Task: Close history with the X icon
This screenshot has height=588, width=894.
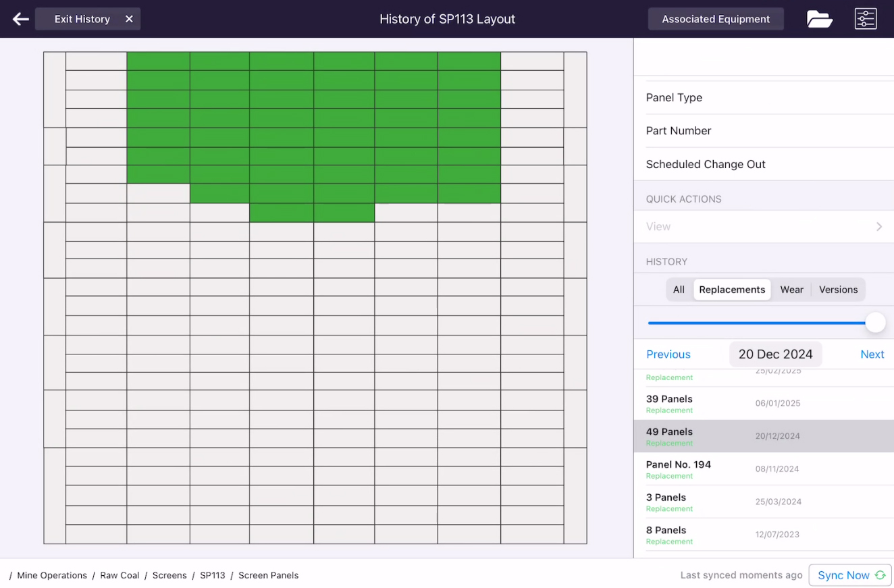Action: point(129,19)
